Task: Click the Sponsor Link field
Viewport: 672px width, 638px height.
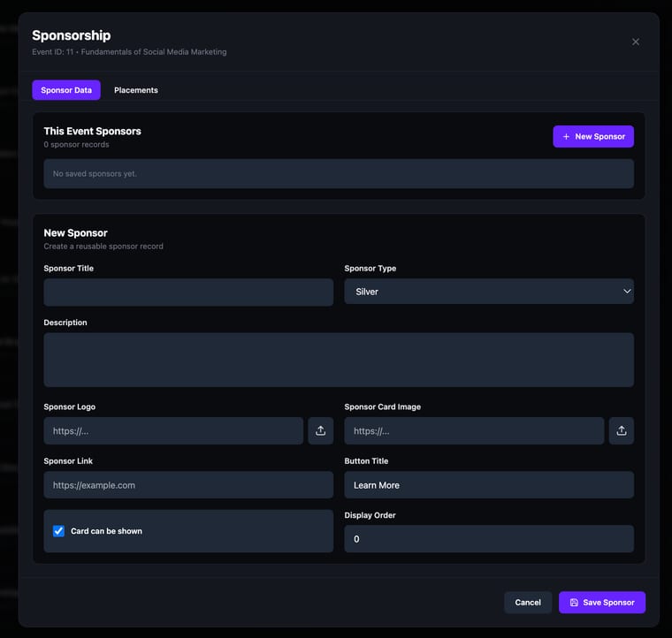Action: pyautogui.click(x=188, y=485)
